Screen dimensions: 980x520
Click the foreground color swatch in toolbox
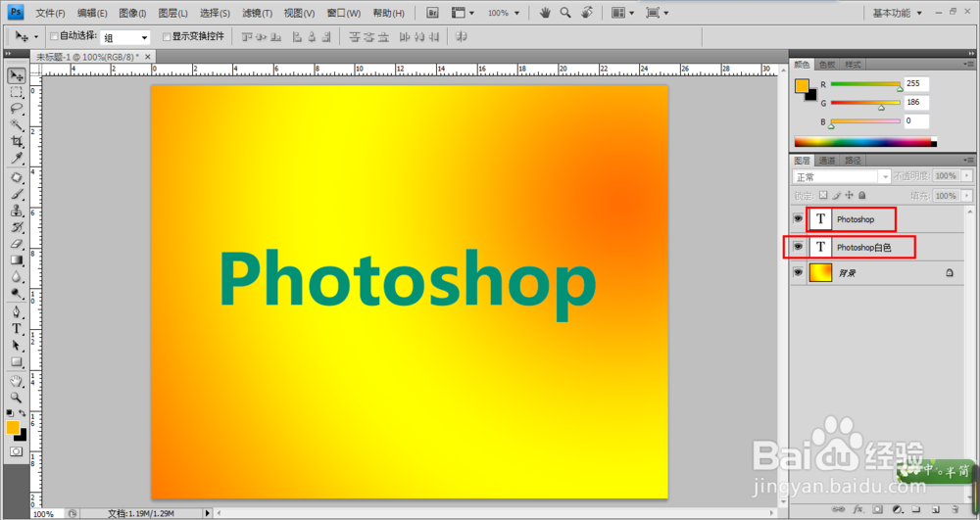13,428
